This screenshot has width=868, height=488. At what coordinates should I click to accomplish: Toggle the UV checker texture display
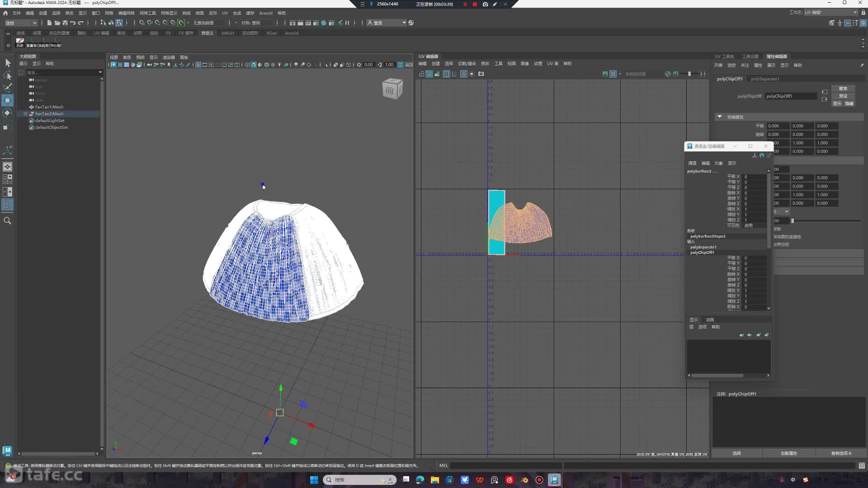(613, 74)
